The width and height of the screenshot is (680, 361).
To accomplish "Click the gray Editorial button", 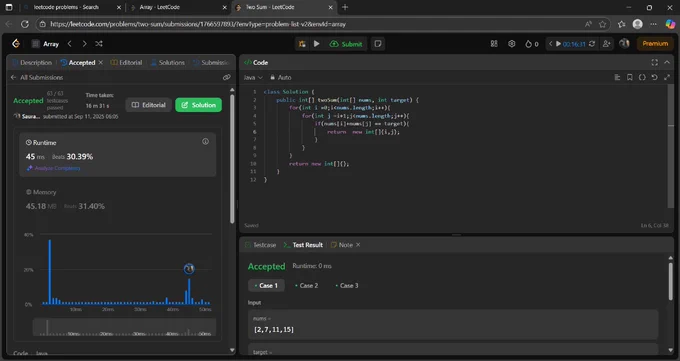I will pos(149,105).
